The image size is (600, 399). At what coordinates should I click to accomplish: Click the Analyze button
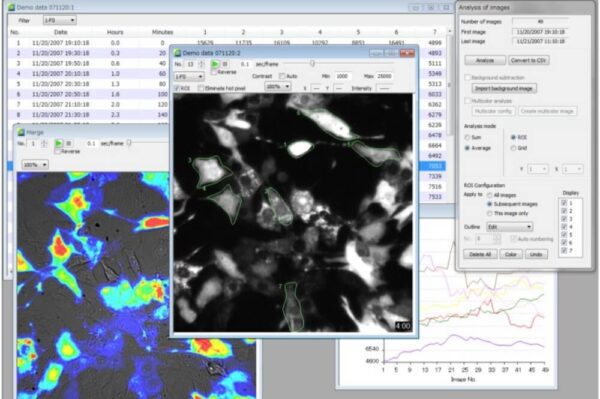coord(485,60)
